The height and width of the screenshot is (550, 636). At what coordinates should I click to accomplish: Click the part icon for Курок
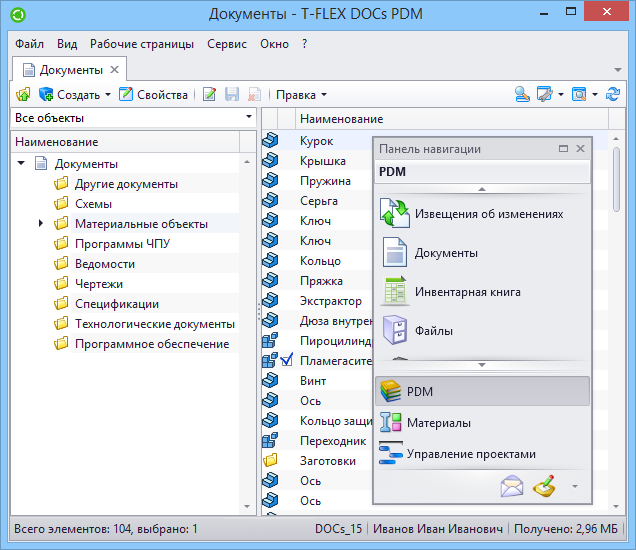click(x=270, y=140)
